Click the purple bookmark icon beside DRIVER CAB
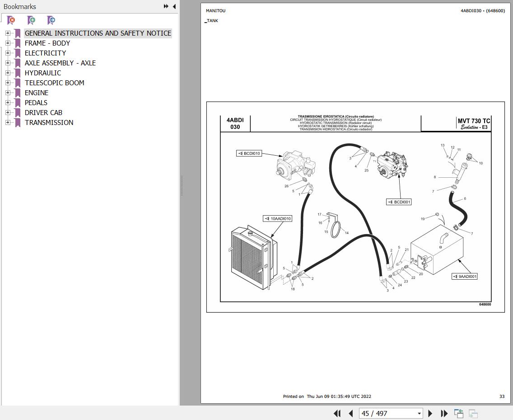 coord(18,112)
